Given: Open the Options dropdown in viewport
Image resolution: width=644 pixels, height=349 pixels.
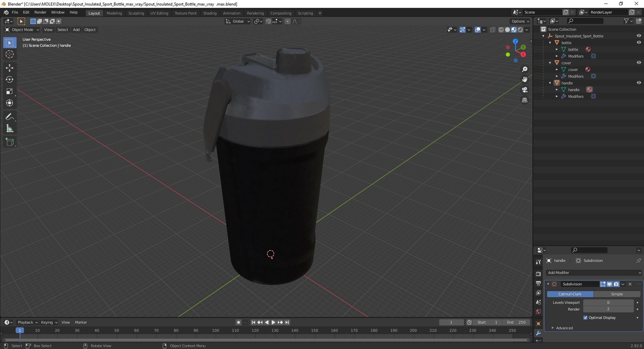Looking at the screenshot, I should click(x=520, y=21).
